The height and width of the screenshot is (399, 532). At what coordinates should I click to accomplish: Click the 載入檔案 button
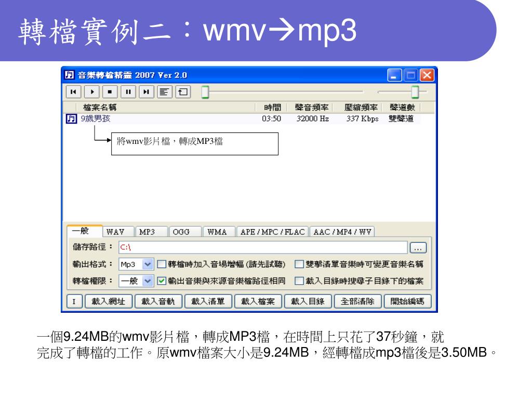pos(258,301)
